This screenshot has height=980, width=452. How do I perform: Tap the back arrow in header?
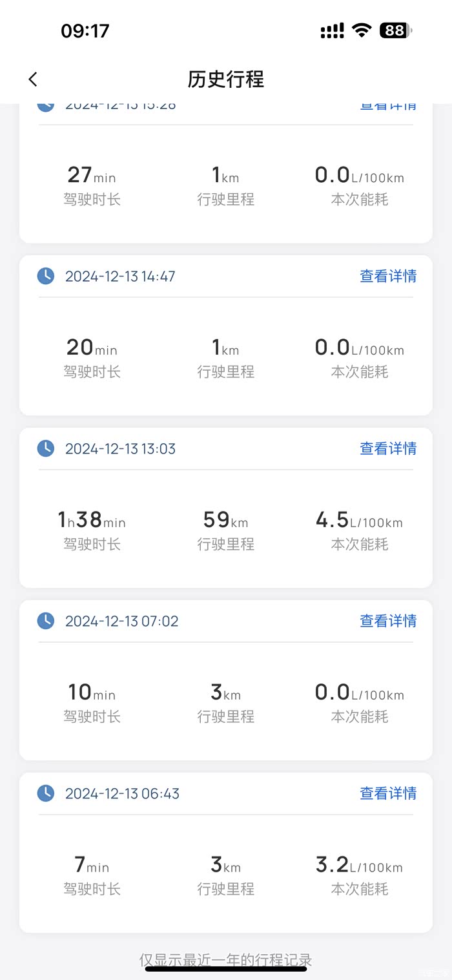pos(33,79)
